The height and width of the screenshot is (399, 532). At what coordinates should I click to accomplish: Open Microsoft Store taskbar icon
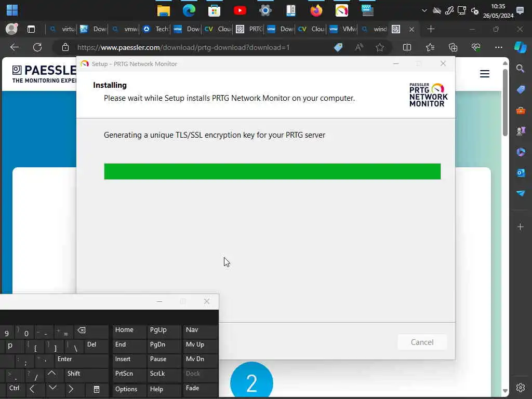tap(215, 10)
